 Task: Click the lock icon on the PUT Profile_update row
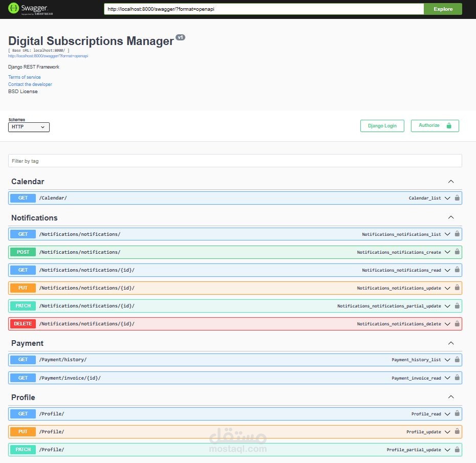(x=457, y=431)
